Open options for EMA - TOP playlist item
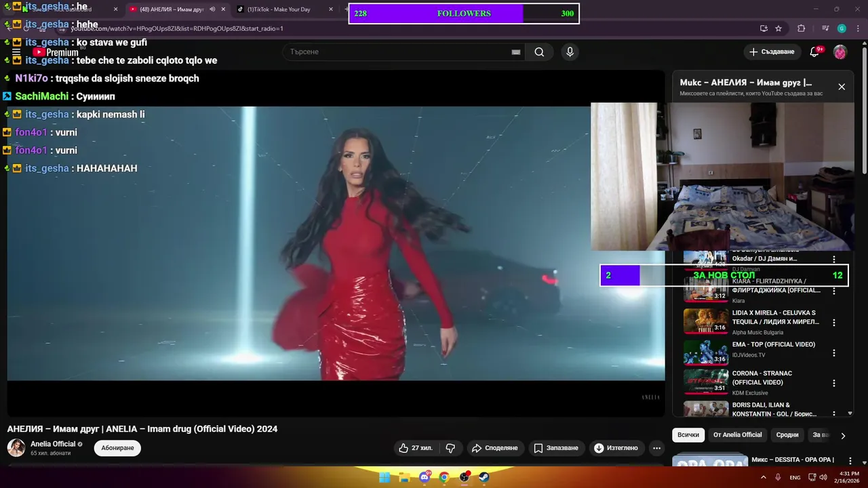This screenshot has width=868, height=488. 834,353
